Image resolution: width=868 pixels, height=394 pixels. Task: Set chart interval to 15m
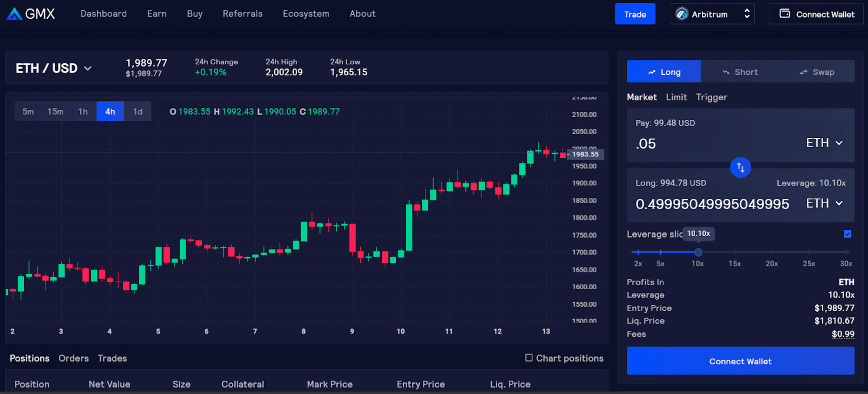coord(55,112)
